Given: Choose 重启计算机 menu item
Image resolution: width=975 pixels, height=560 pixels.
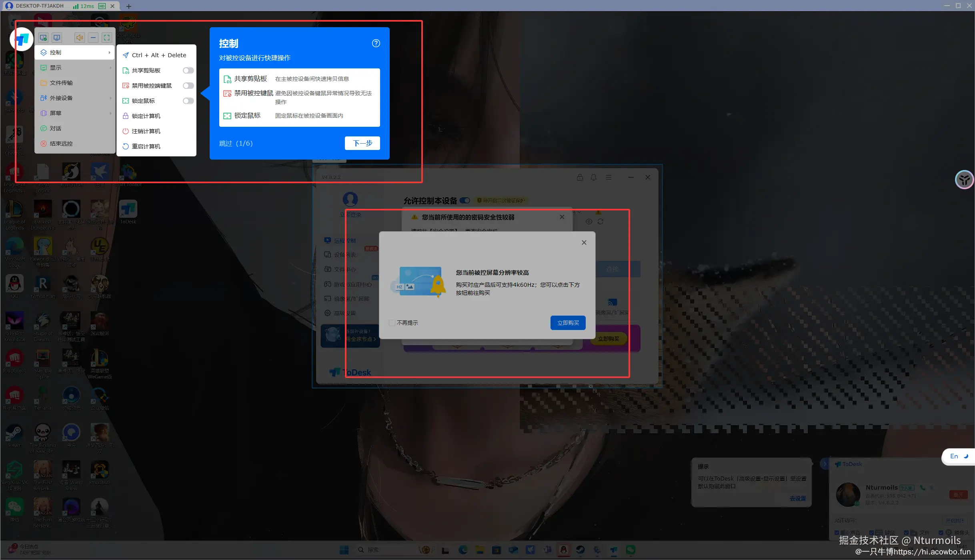Looking at the screenshot, I should click(146, 146).
